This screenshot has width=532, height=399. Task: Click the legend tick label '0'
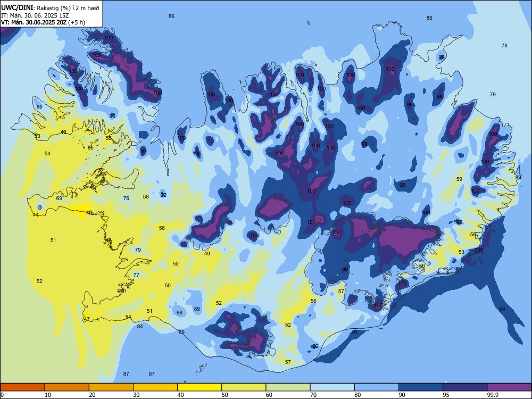click(2, 395)
